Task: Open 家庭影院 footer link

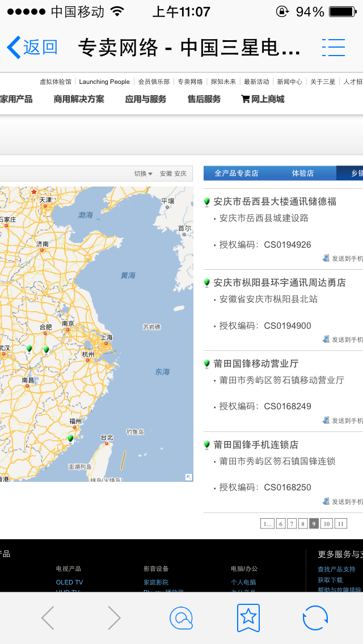Action: coord(156,582)
